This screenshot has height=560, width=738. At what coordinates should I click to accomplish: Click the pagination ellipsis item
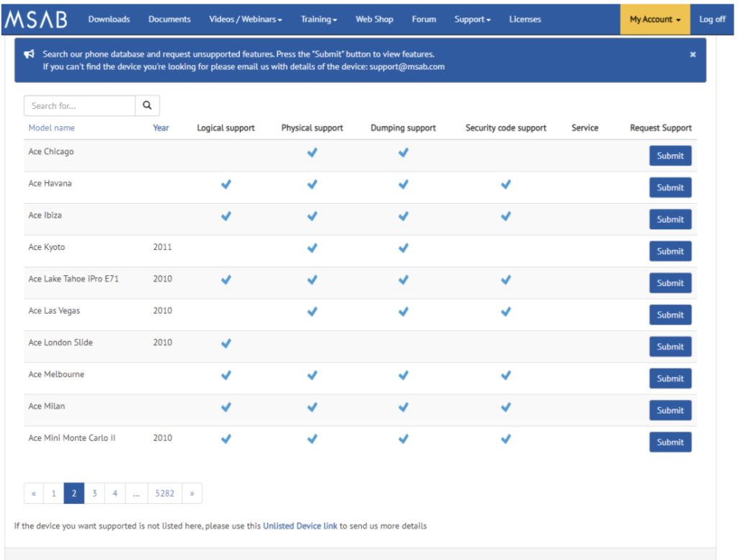click(136, 493)
